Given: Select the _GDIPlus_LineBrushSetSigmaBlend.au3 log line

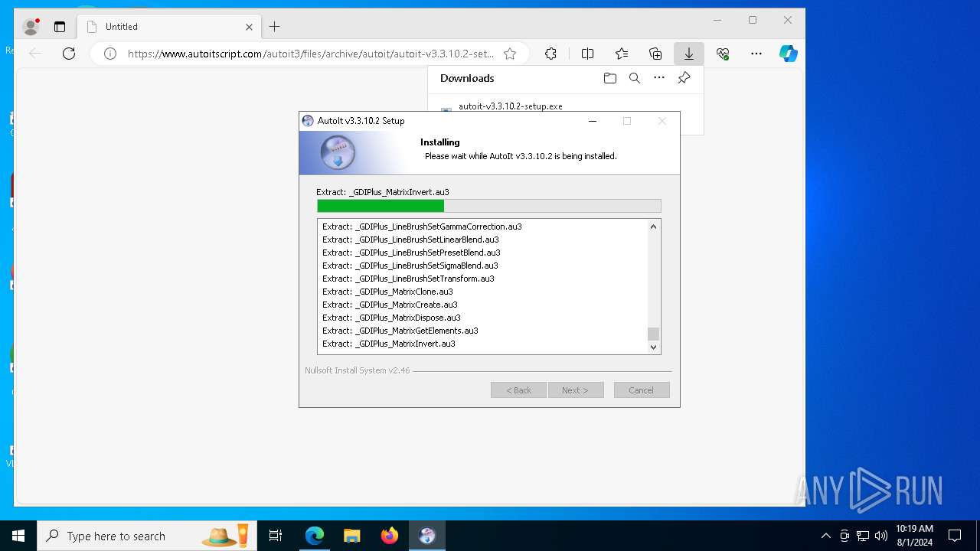Looking at the screenshot, I should pyautogui.click(x=410, y=266).
